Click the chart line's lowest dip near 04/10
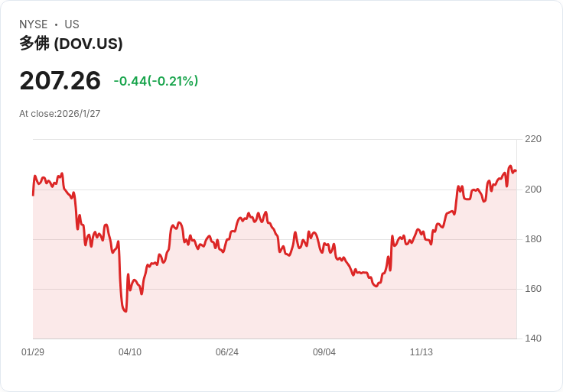Screen dimensions: 563x392 click(x=125, y=311)
